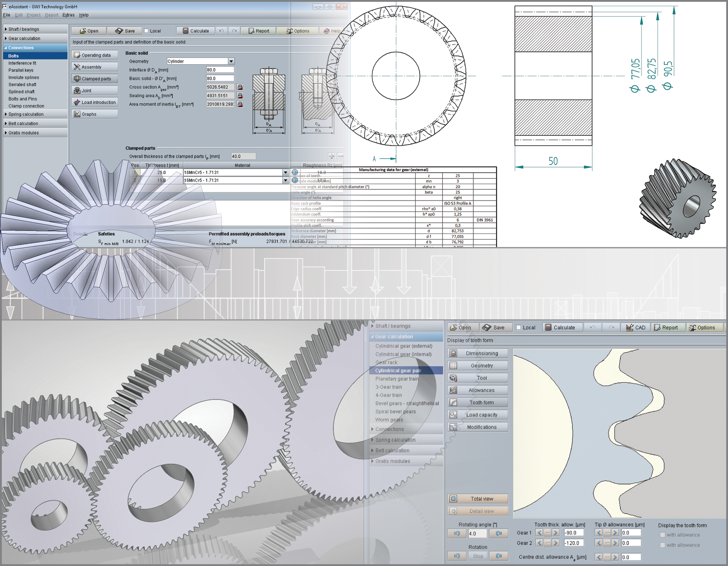728x566 pixels.
Task: Enable 'with allowance' display for Gear 2
Action: click(663, 545)
